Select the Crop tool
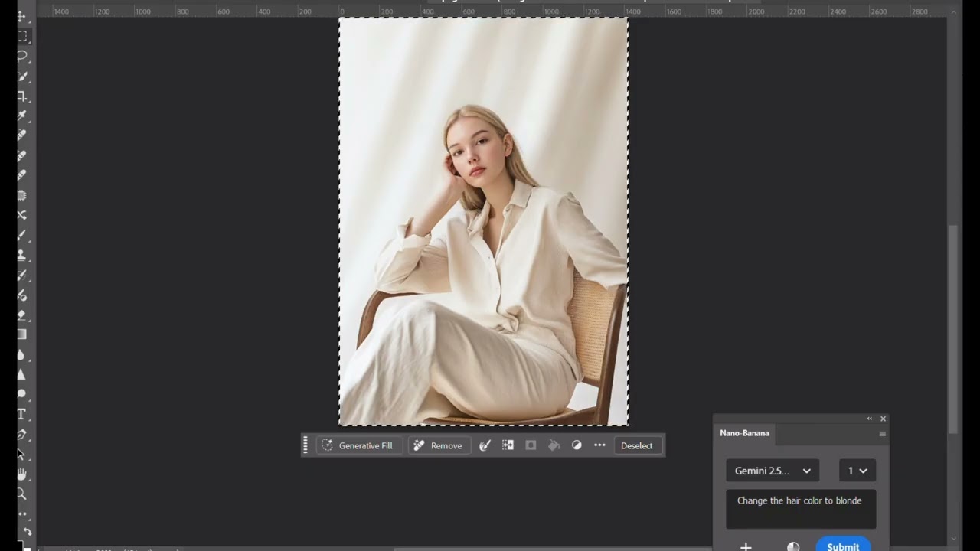The width and height of the screenshot is (980, 551). click(22, 96)
